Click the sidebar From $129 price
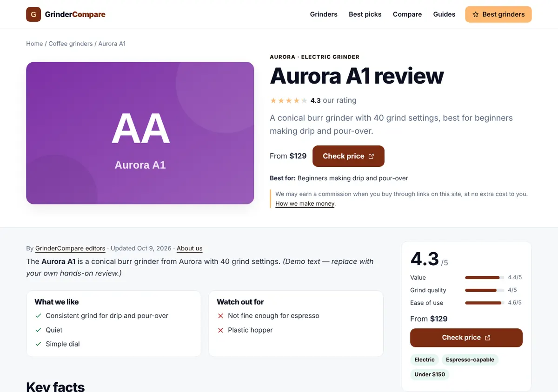The height and width of the screenshot is (392, 558). pyautogui.click(x=429, y=319)
